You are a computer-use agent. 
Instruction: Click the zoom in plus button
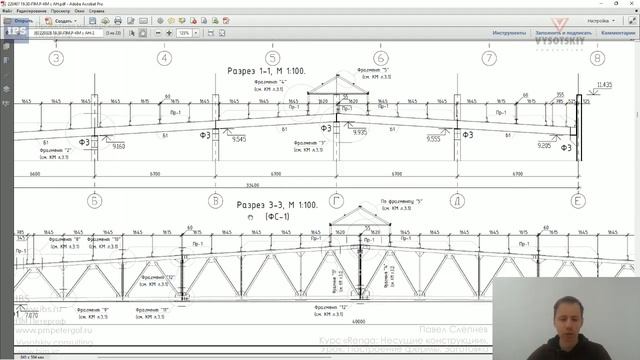point(169,33)
